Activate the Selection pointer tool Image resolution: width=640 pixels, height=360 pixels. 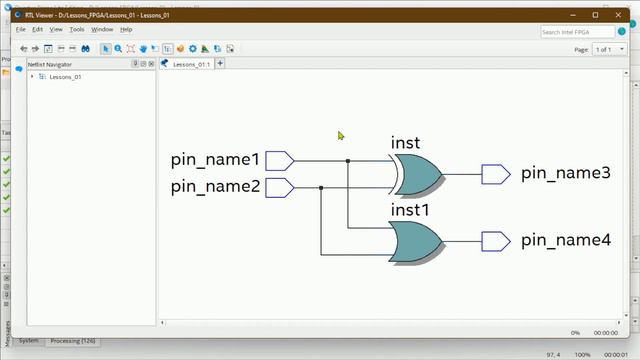pos(106,49)
